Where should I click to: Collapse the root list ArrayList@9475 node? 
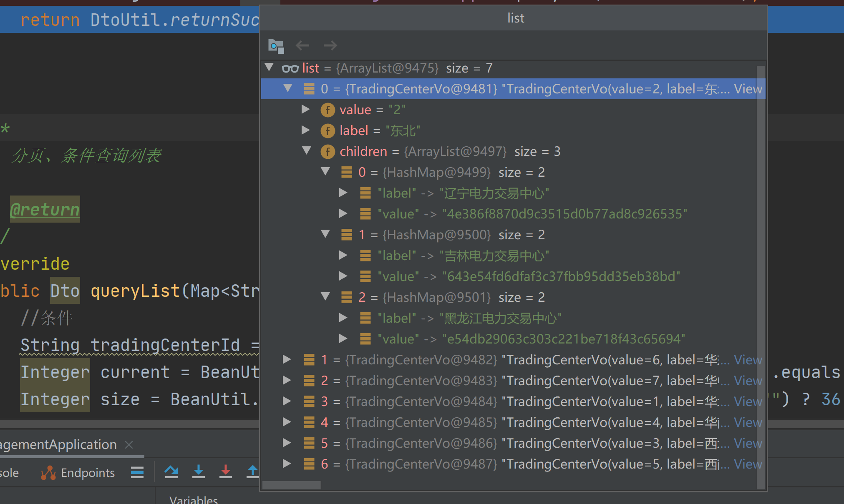pyautogui.click(x=269, y=67)
